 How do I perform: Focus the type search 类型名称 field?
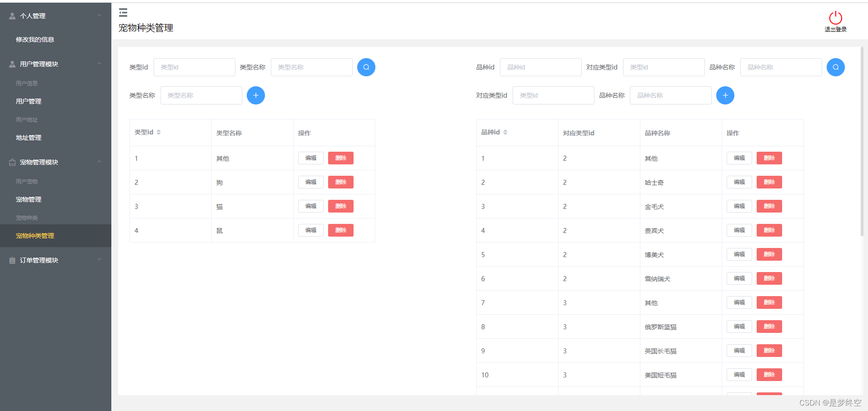coord(312,67)
